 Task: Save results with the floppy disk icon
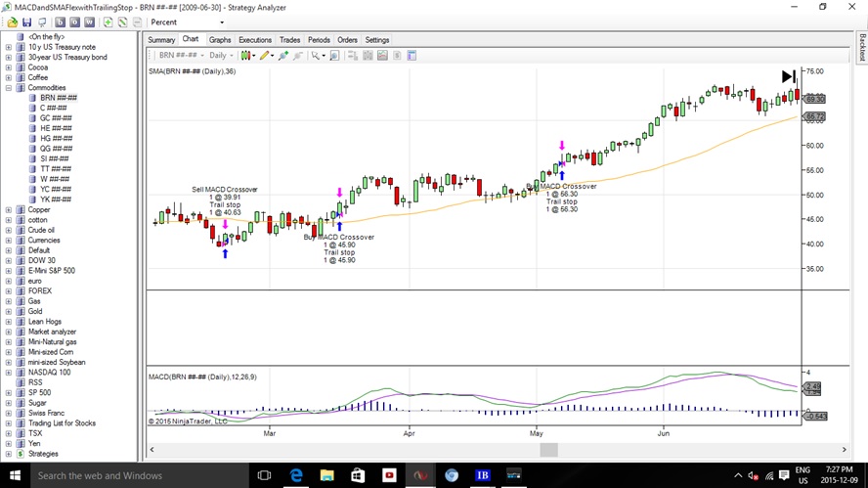tap(27, 22)
